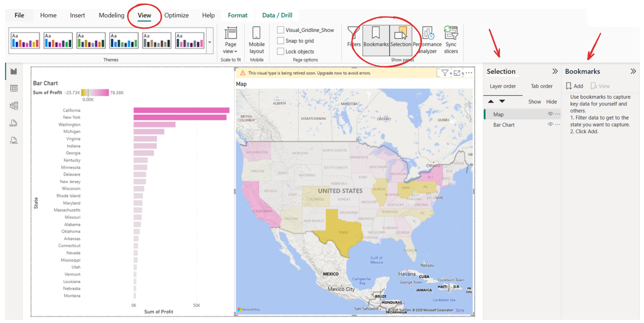
Task: Switch to Mobile layout
Action: [x=257, y=40]
